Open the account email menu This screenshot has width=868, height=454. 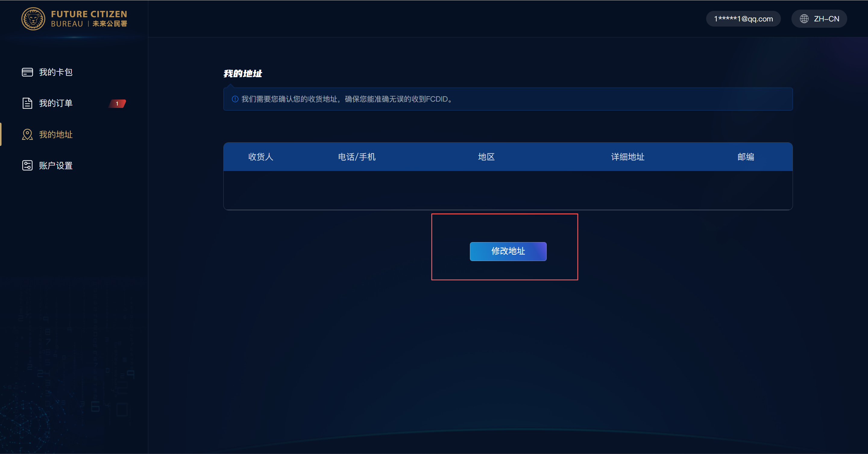click(x=743, y=19)
